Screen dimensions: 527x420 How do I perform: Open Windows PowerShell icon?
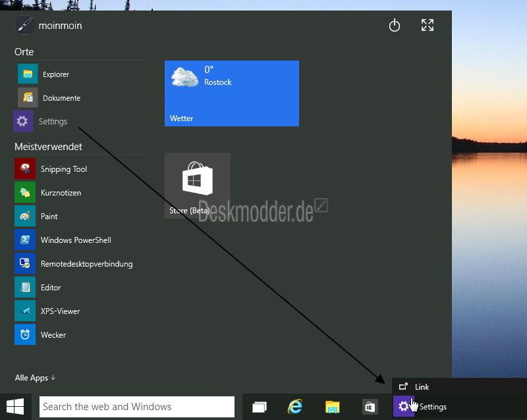[25, 240]
